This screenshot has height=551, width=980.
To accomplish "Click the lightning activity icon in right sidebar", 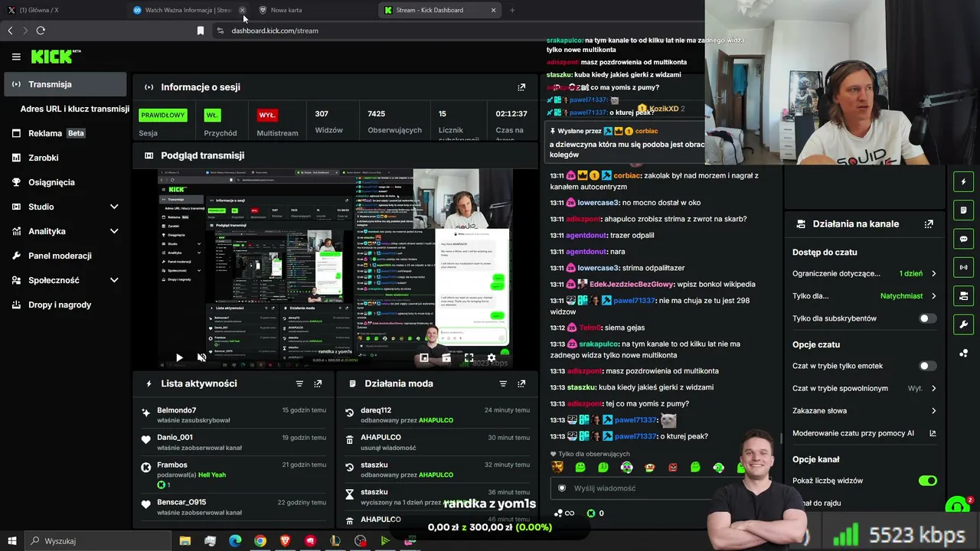I will [x=963, y=182].
